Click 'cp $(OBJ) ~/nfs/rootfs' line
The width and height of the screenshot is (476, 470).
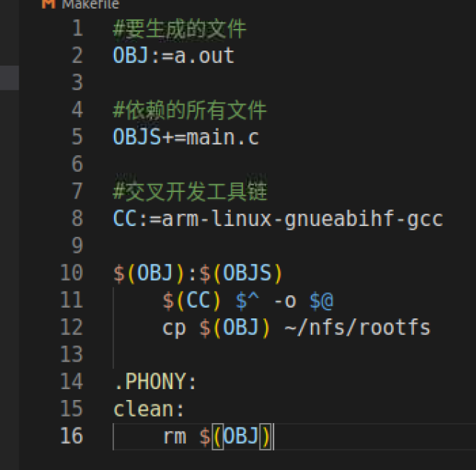[x=296, y=328]
